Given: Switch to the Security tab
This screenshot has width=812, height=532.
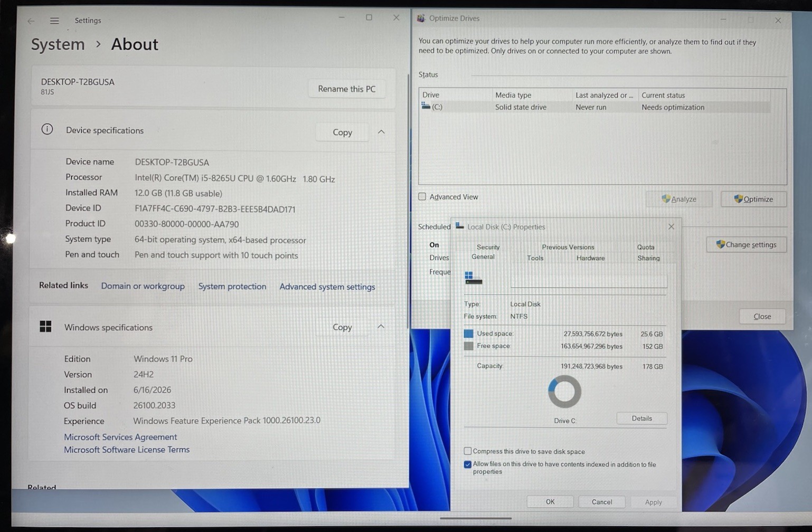Looking at the screenshot, I should (x=488, y=247).
